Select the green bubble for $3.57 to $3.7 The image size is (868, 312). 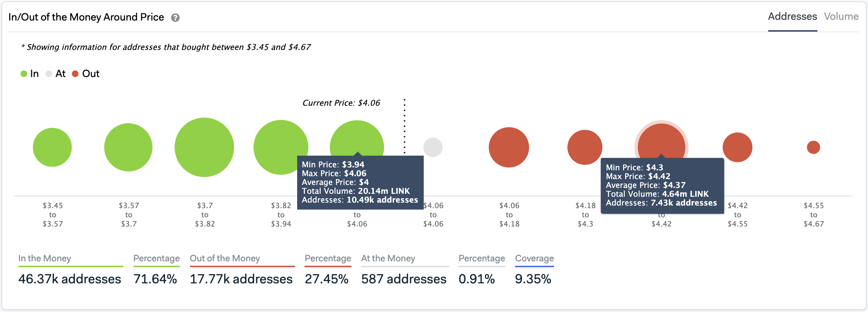[x=128, y=147]
